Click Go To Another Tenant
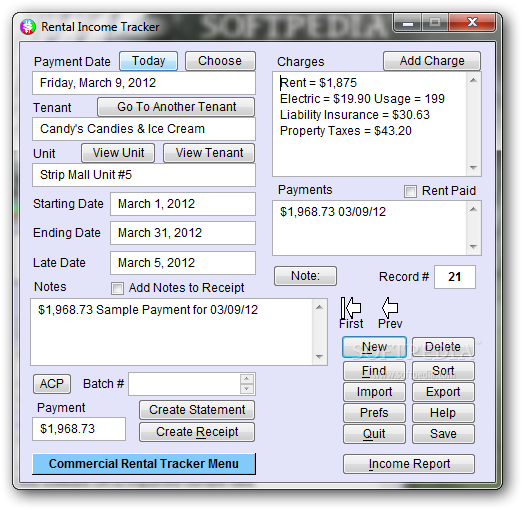This screenshot has width=523, height=510. (176, 107)
